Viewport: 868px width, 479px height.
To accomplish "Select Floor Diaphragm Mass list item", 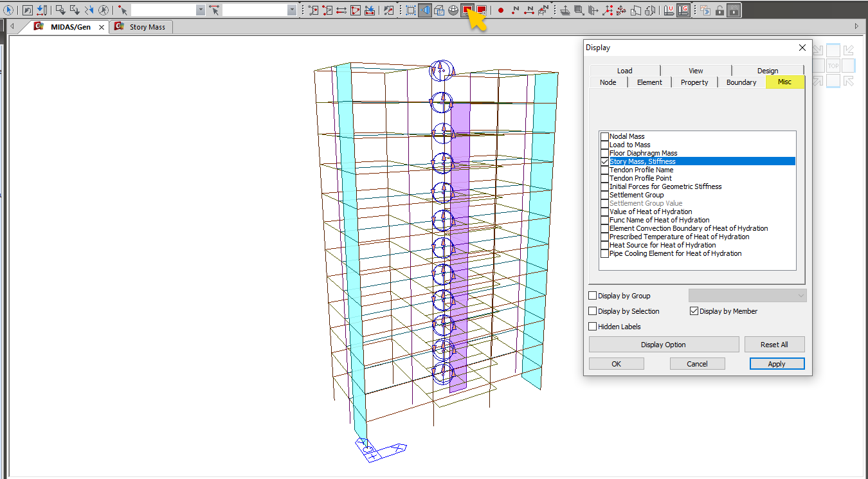I will point(643,153).
